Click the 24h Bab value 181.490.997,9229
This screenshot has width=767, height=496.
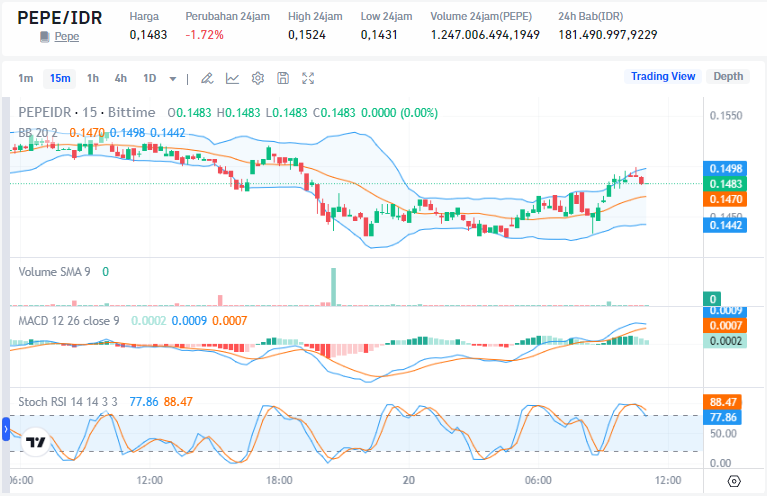click(608, 35)
